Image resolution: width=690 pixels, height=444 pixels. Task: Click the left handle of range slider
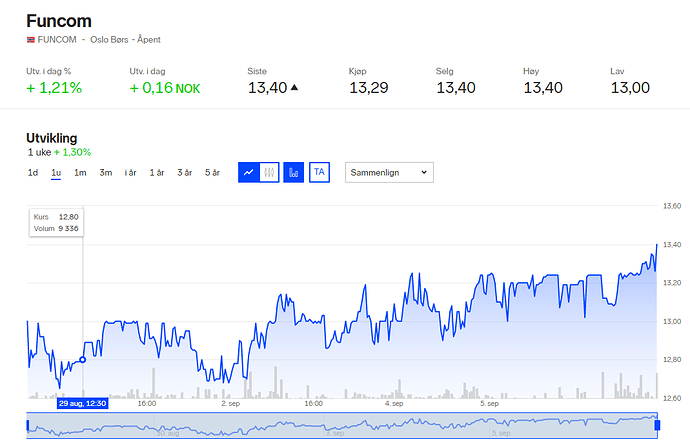click(x=28, y=425)
